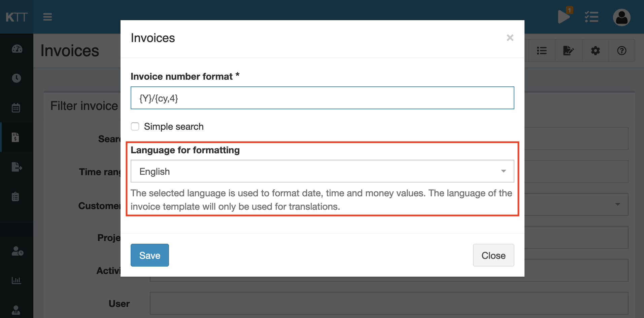This screenshot has width=644, height=318.
Task: Open the recent activities checklist icon
Action: click(591, 17)
